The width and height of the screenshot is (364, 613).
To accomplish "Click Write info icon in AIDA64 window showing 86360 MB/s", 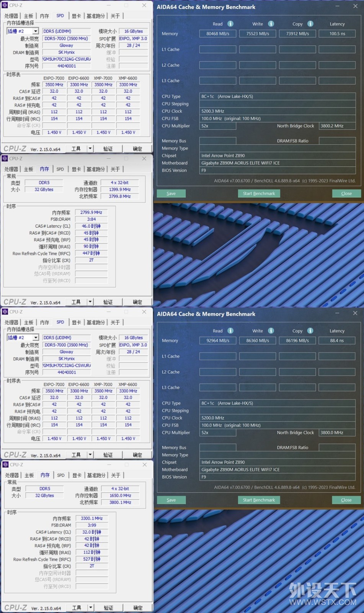I will pos(271,331).
